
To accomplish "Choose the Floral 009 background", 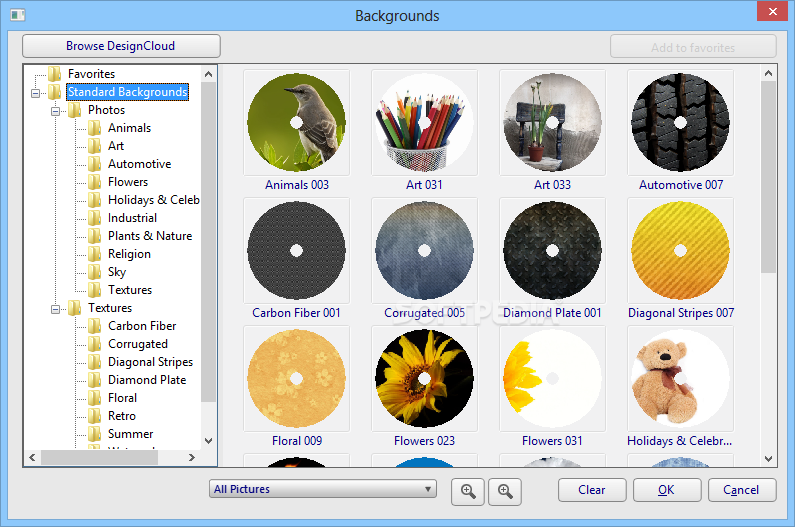I will [297, 378].
